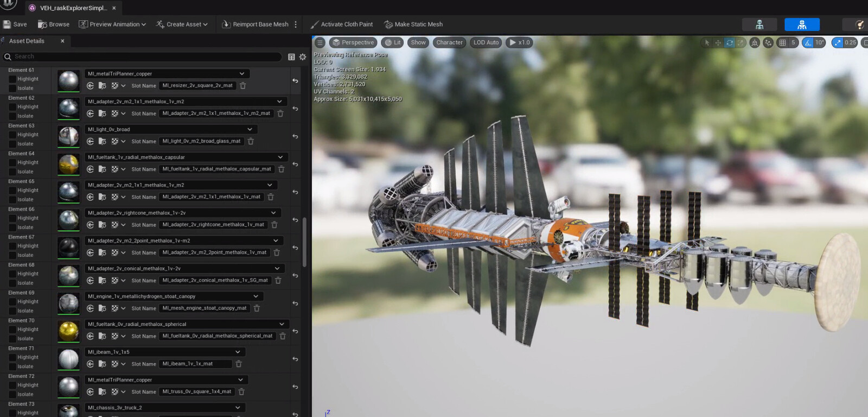Click the Element 70 yellow material thumbnail
The image size is (868, 417).
pos(69,331)
